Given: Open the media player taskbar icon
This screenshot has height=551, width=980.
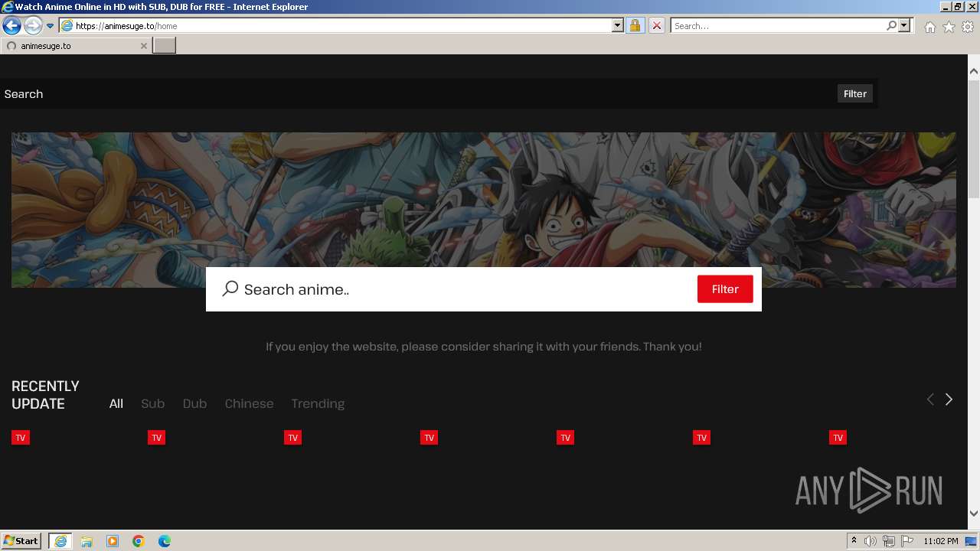Looking at the screenshot, I should 113,541.
